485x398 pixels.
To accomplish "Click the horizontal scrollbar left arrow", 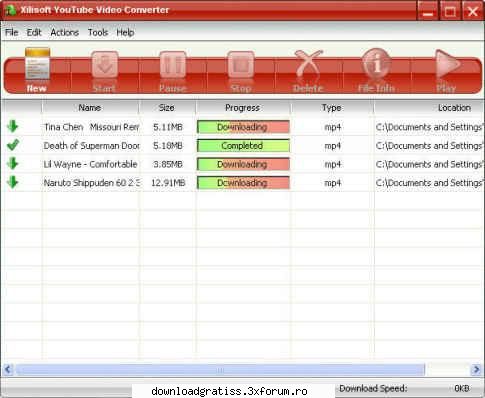I will point(8,369).
